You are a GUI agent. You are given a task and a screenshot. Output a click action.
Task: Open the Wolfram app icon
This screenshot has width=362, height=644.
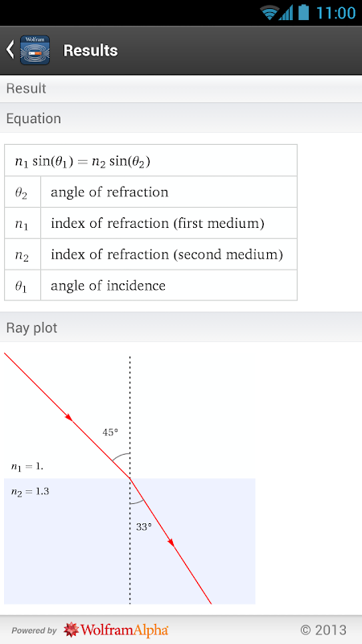[x=35, y=50]
